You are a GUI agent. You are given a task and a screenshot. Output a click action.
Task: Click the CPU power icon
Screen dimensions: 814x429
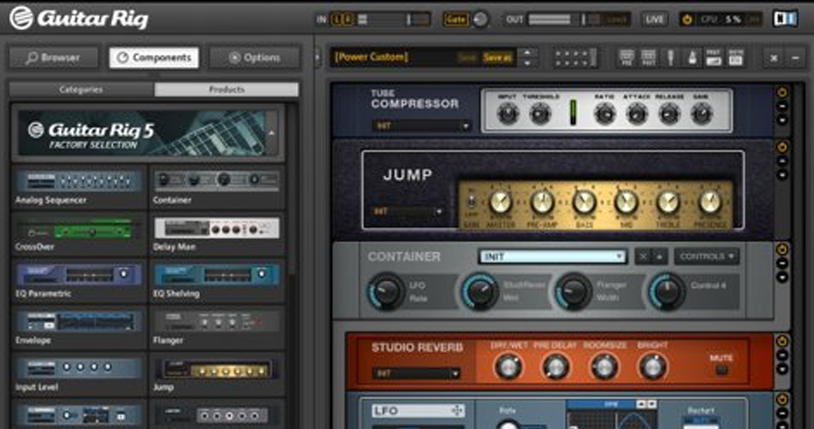point(687,19)
